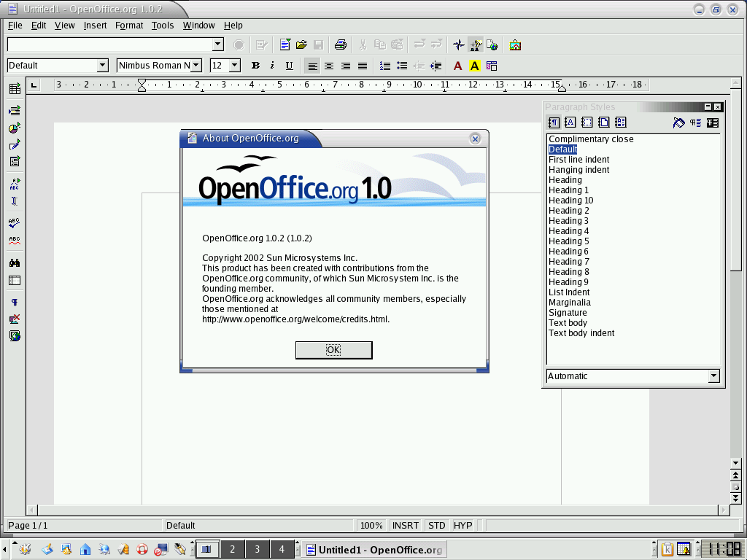The height and width of the screenshot is (560, 747).
Task: Select the Signature paragraph style
Action: (x=568, y=312)
